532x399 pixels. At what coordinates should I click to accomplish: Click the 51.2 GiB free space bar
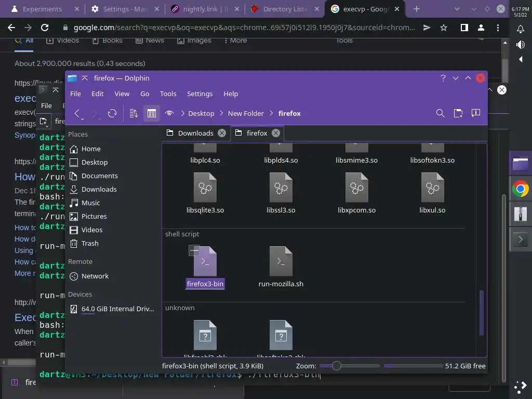click(x=413, y=366)
